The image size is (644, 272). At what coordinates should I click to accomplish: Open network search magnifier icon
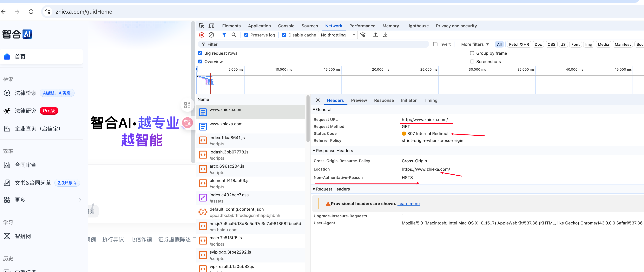tap(234, 35)
